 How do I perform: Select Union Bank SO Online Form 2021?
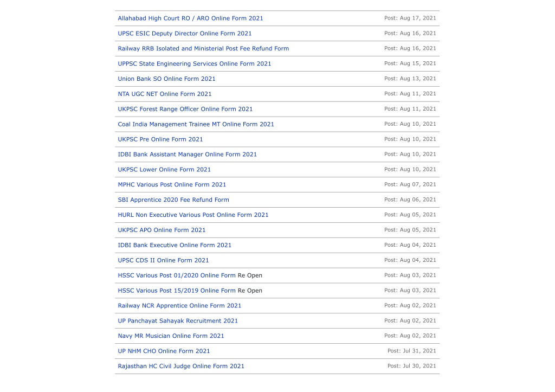(167, 79)
